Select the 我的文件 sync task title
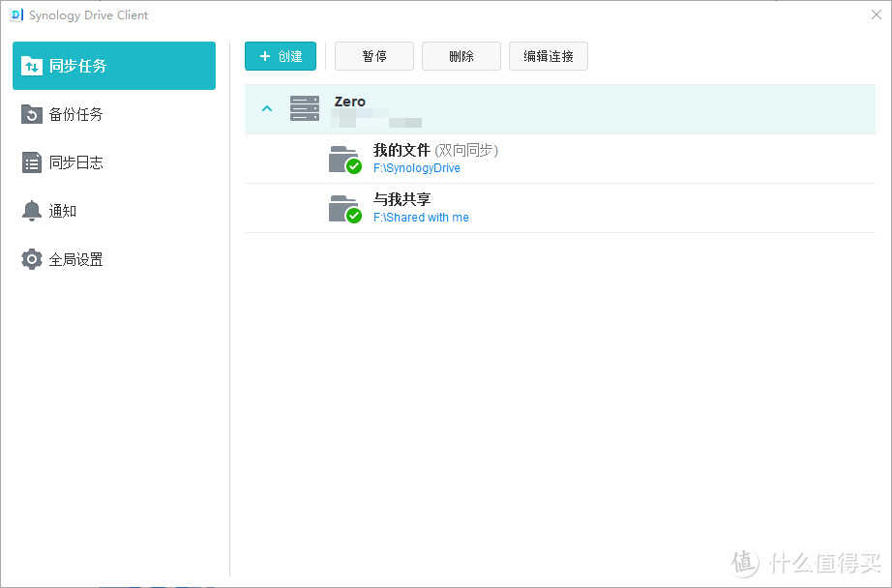The height and width of the screenshot is (588, 892). pos(401,150)
